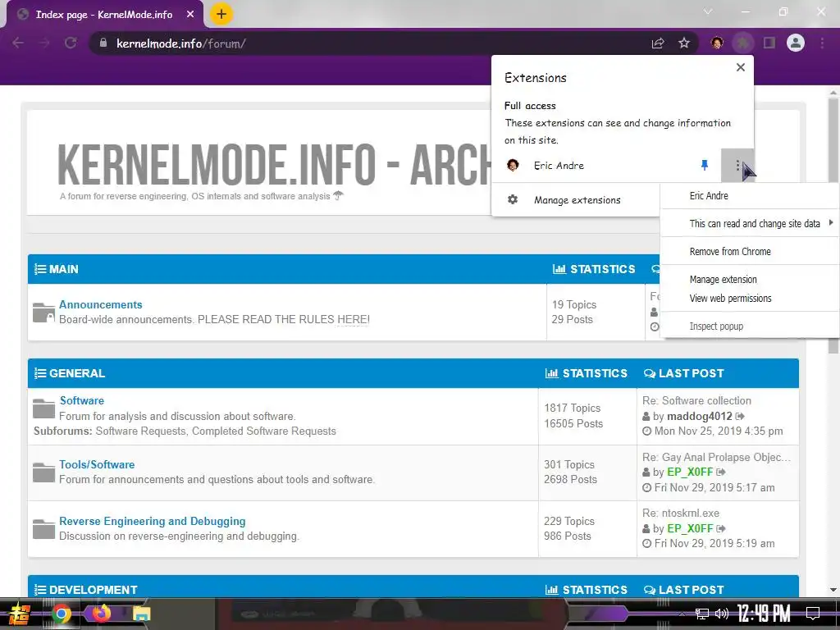Click the Announcements folder icon
The height and width of the screenshot is (630, 840).
tap(43, 313)
